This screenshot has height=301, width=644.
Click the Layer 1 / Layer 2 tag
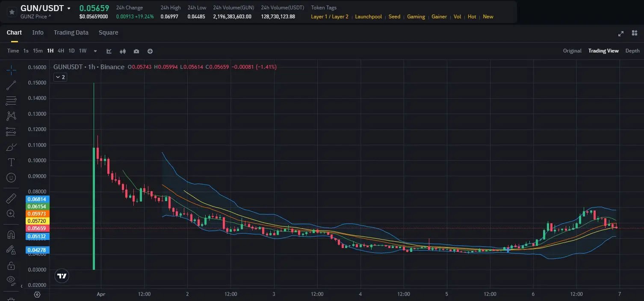click(x=330, y=17)
